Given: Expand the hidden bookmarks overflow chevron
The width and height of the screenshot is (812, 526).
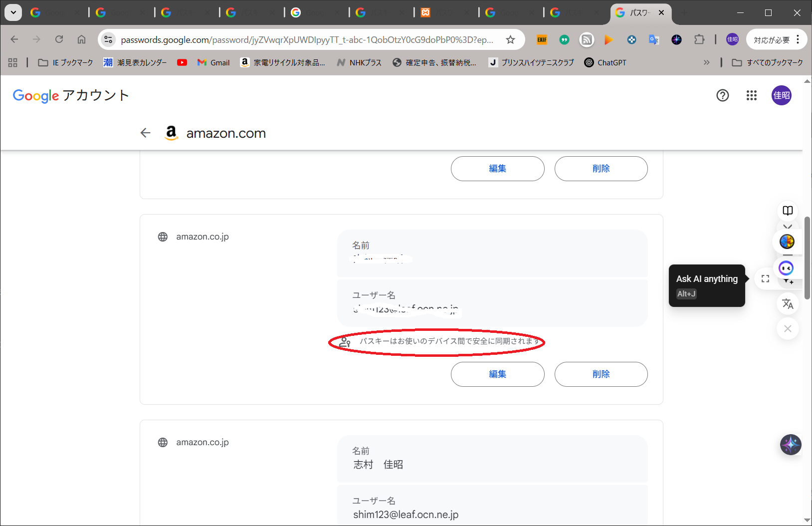Looking at the screenshot, I should click(706, 62).
